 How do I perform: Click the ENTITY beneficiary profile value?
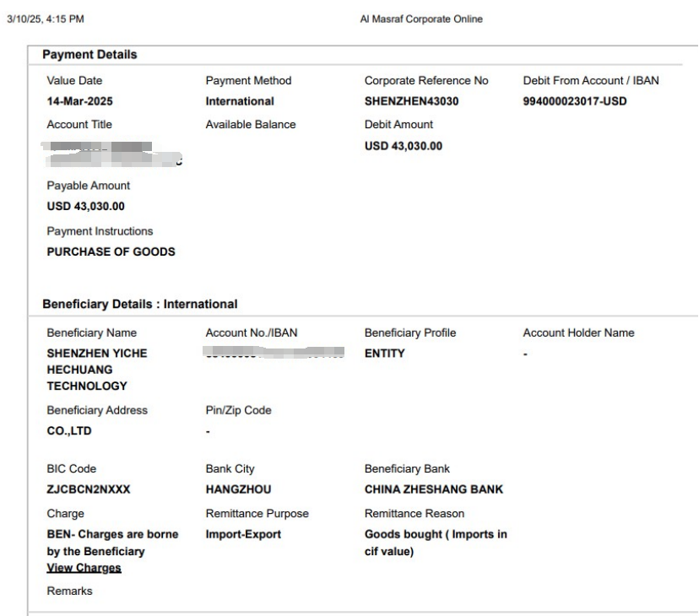384,354
